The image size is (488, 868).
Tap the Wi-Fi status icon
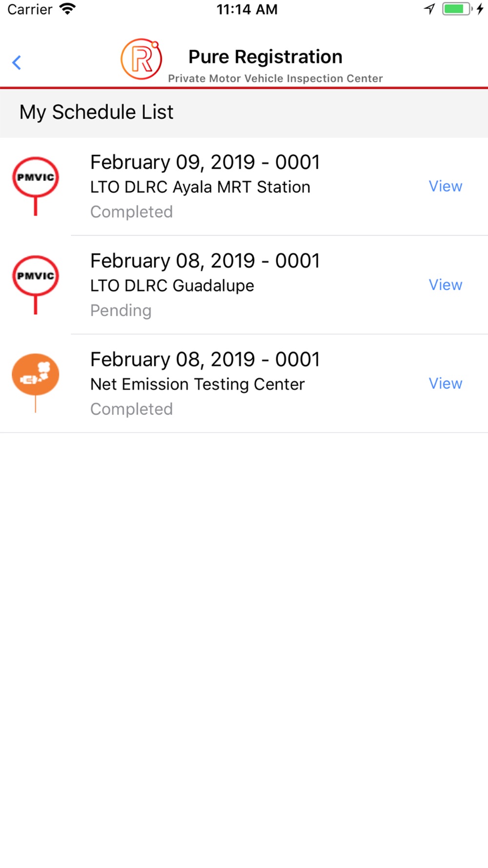(x=67, y=9)
